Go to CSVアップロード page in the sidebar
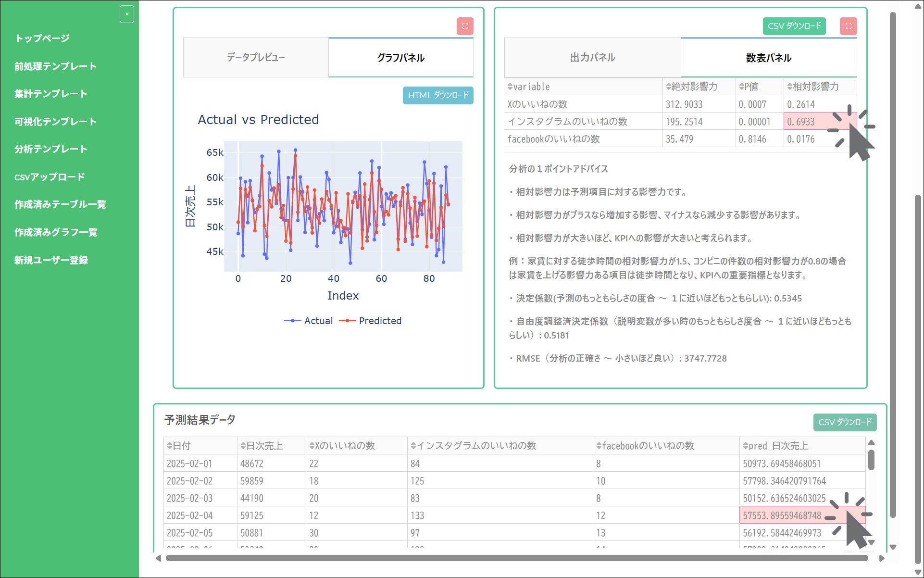924x578 pixels. tap(50, 177)
